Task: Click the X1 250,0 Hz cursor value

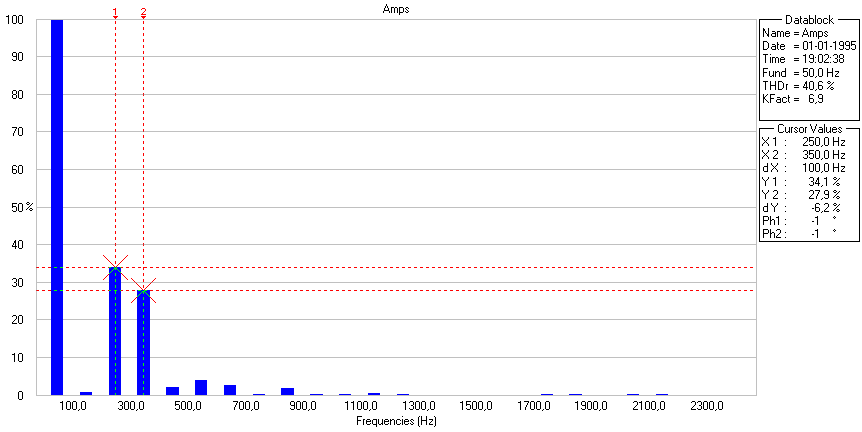Action: (825, 142)
